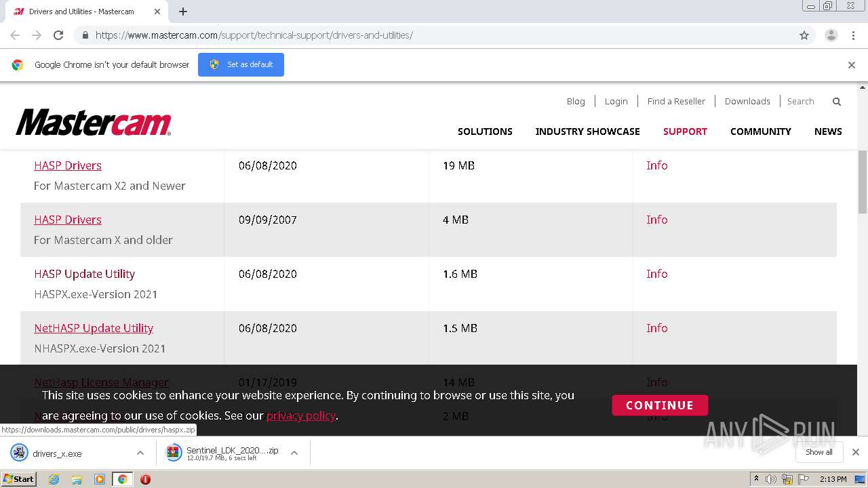
Task: Open the INDUSTRY SHOWCASE menu
Action: [588, 131]
